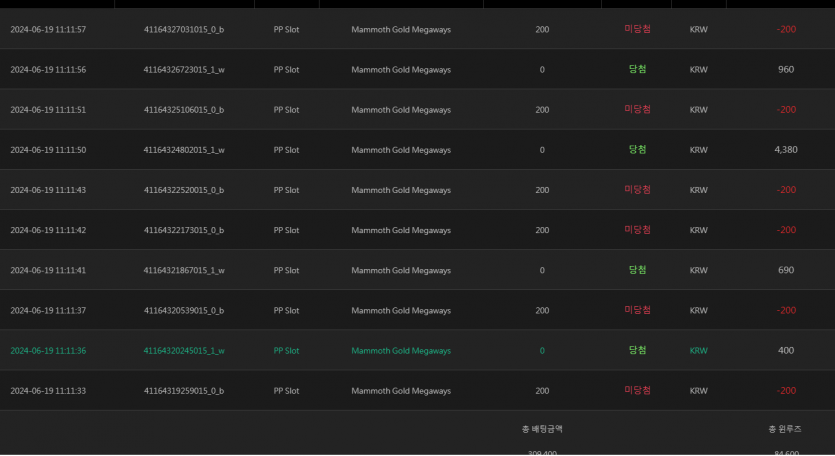Select the timestamp 2024-06-19 11:11:42
The image size is (835, 456).
click(48, 230)
